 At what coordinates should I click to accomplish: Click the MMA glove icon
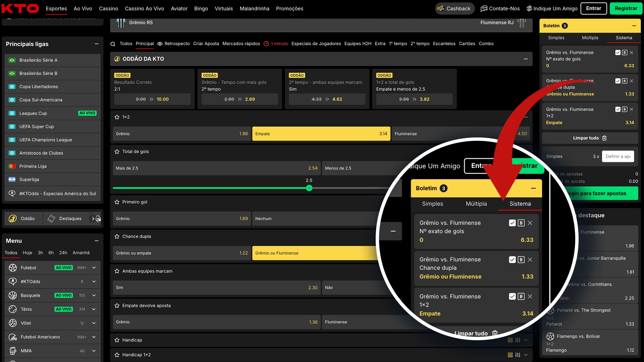pos(13,351)
